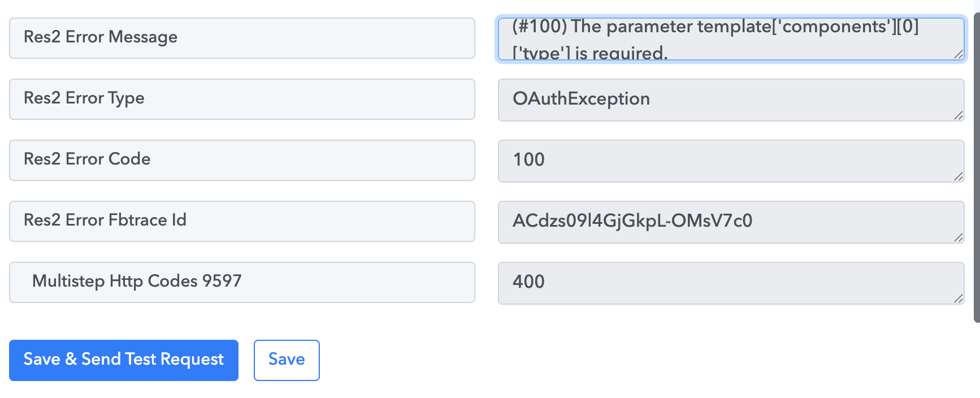Click the Multistep Http Codes 9597 field
Viewport: 980px width, 398px height.
[242, 282]
